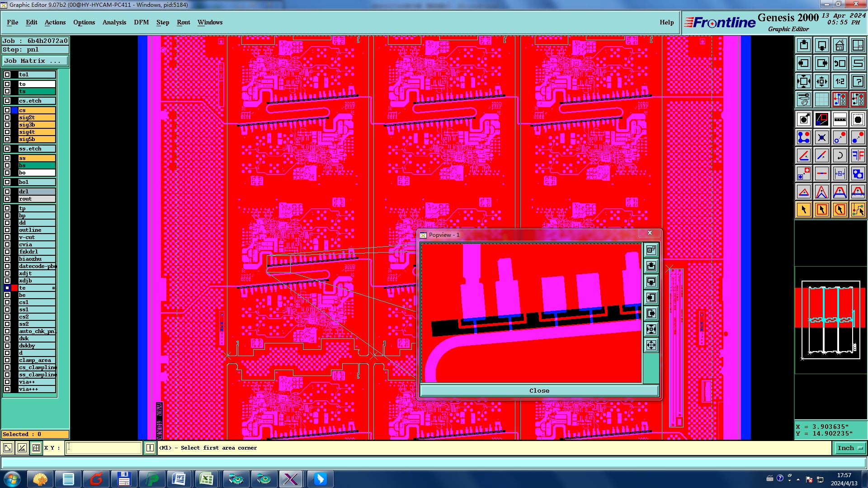Choose the net selection arrow icon

(x=858, y=210)
